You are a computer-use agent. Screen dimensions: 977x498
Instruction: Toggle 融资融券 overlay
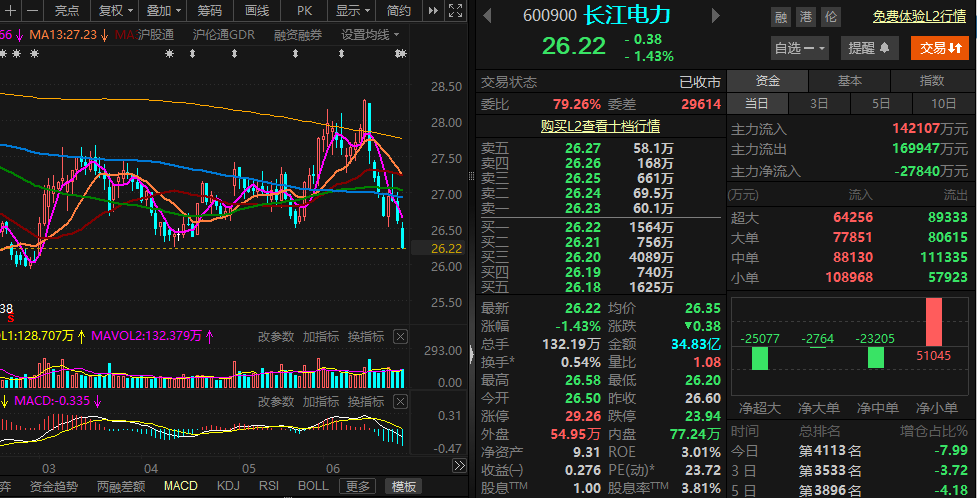click(x=298, y=35)
